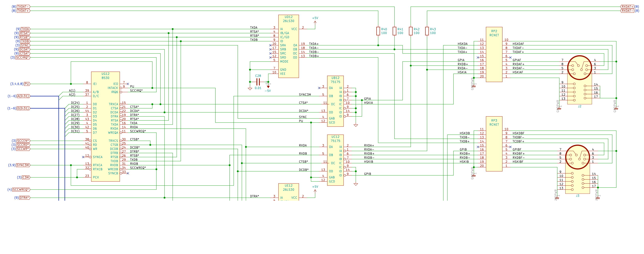
Task: Click the no-connect marker on RP2 pin 15
Action: click(x=478, y=57)
